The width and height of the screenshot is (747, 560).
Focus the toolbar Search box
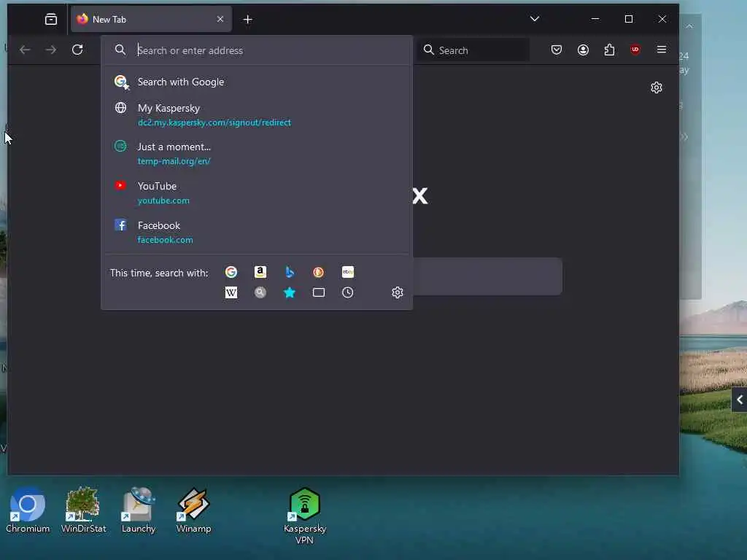pos(473,50)
